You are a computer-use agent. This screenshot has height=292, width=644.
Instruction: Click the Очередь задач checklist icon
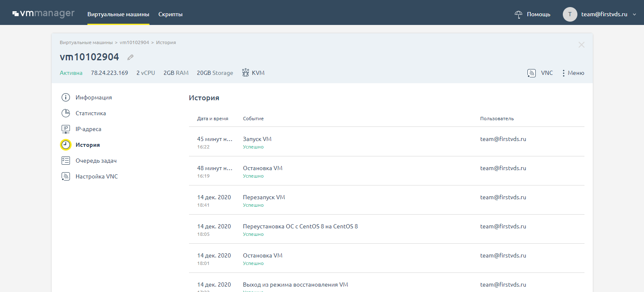(x=66, y=161)
